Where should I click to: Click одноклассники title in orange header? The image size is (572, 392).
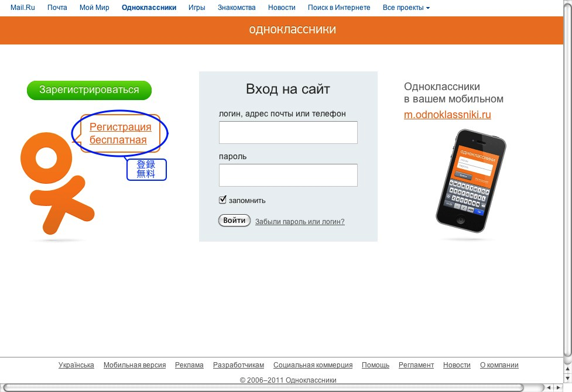[292, 29]
